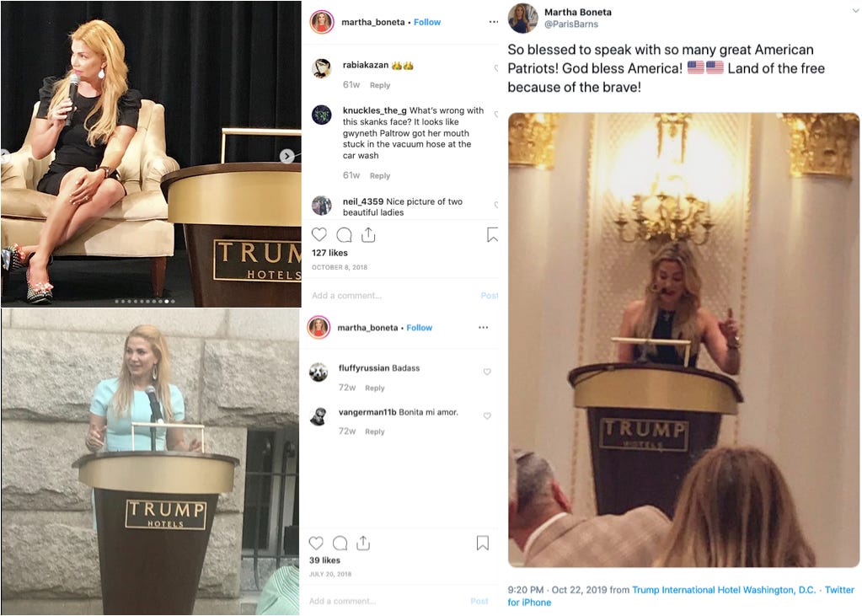Viewport: 862px width, 616px height.
Task: Like the October 8, 2018 post
Action: tap(319, 235)
